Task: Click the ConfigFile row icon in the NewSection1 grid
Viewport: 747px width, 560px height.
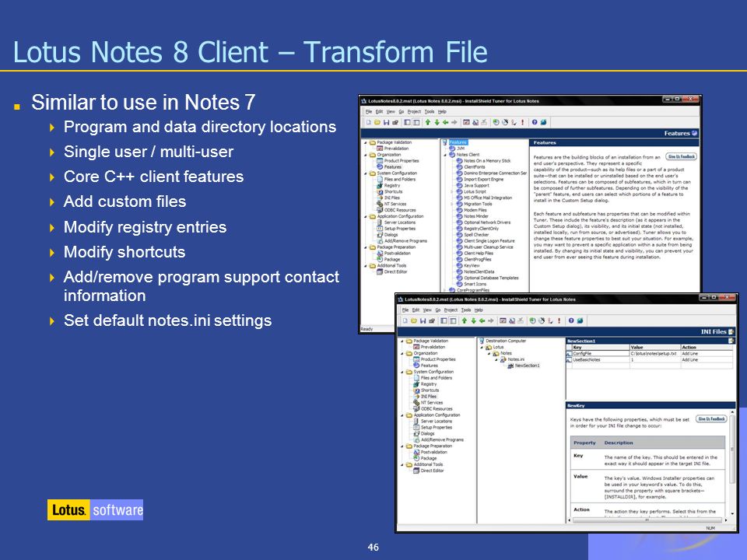Action: coord(569,354)
